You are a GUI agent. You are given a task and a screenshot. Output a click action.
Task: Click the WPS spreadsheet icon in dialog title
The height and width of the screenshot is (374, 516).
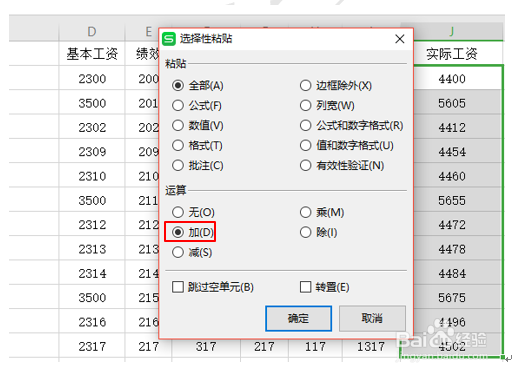(169, 39)
